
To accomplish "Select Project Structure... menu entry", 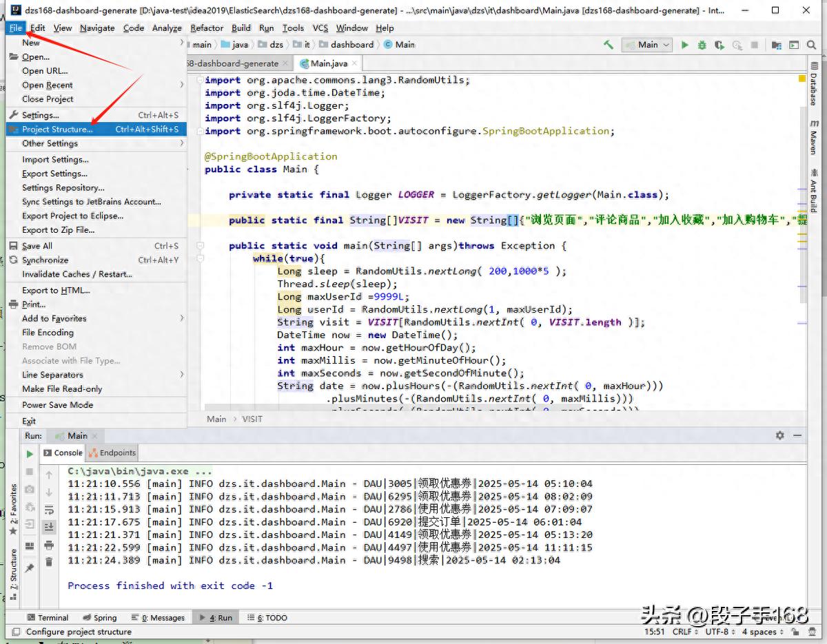I will point(96,129).
